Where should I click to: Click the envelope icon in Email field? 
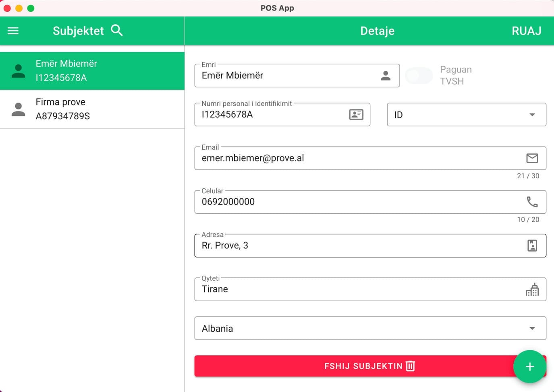click(532, 158)
